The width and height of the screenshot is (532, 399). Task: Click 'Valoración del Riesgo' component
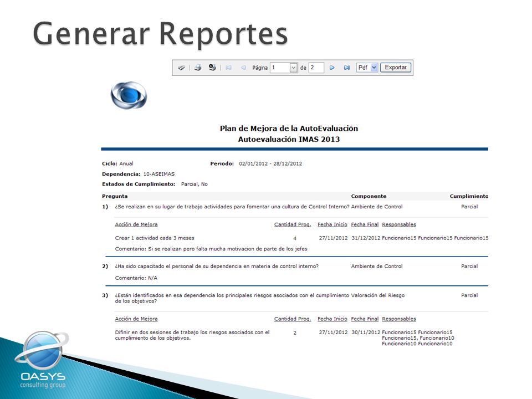(377, 295)
